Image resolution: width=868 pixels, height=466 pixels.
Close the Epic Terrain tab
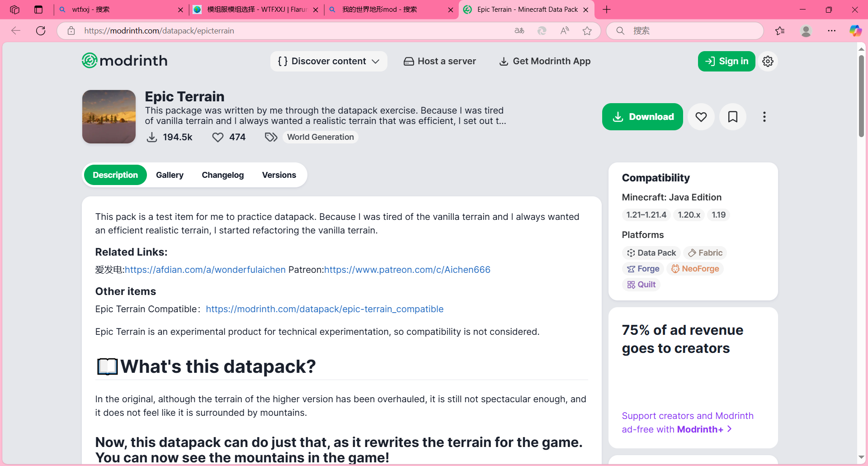click(x=586, y=10)
